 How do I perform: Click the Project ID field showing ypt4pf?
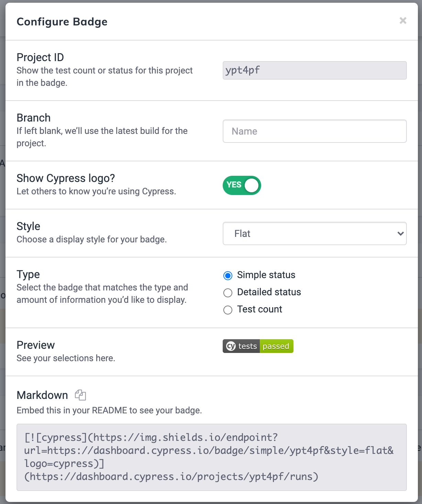pos(314,70)
